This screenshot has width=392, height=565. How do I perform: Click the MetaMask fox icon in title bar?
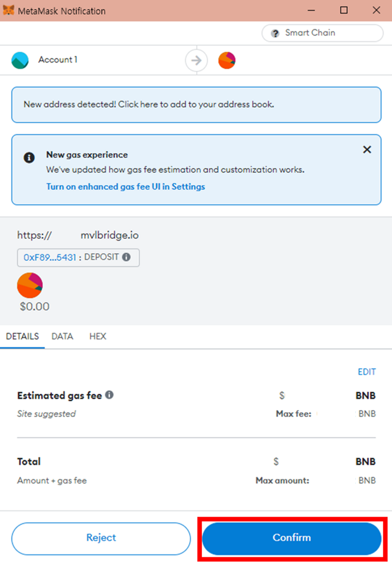(9, 11)
